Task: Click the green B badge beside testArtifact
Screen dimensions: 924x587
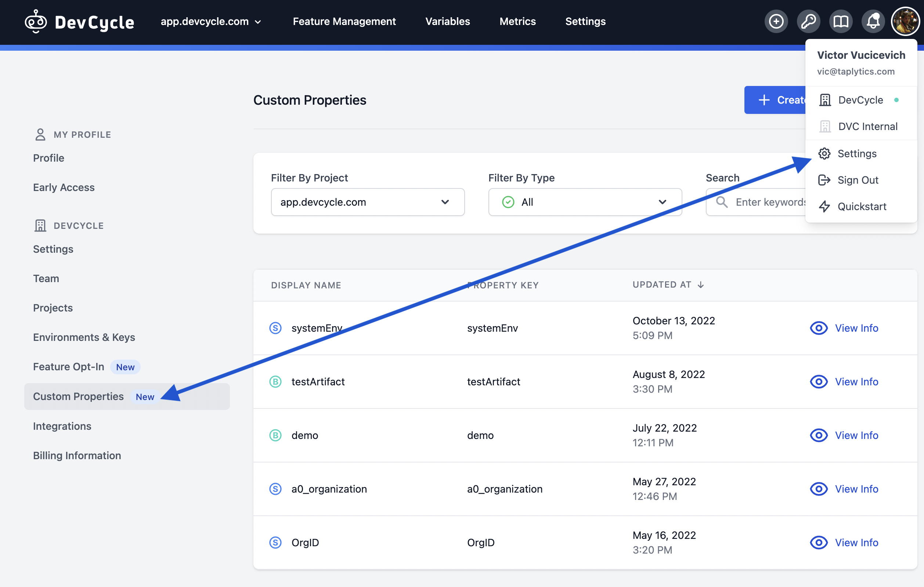Action: (x=275, y=382)
